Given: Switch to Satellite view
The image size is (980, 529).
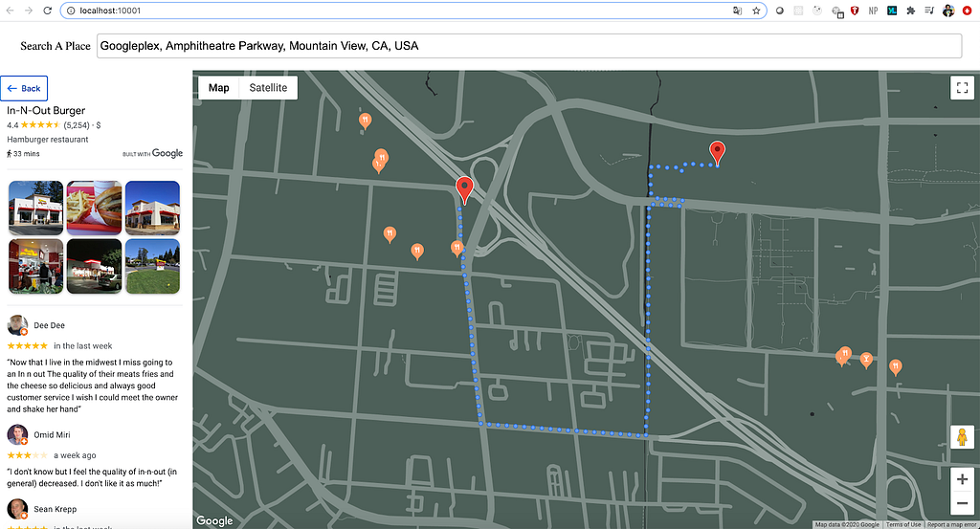Looking at the screenshot, I should coord(268,87).
